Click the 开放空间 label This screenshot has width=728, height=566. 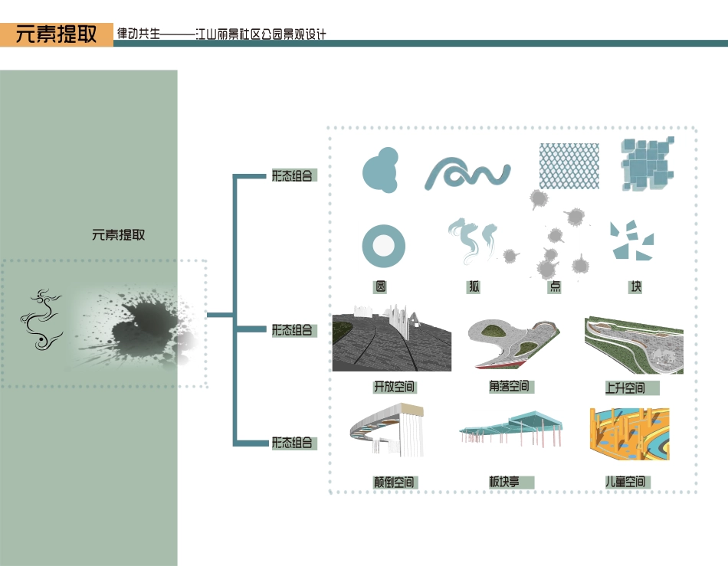click(x=394, y=387)
